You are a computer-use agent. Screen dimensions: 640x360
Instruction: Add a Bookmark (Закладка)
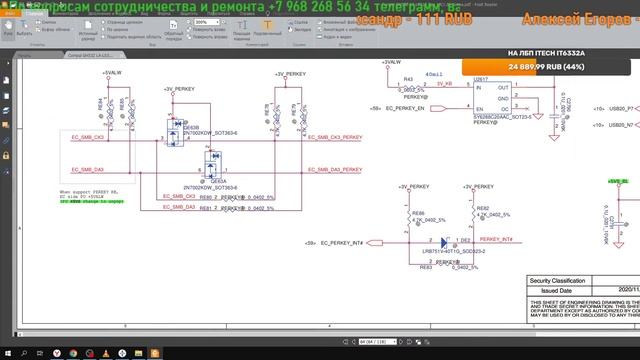coord(299,29)
